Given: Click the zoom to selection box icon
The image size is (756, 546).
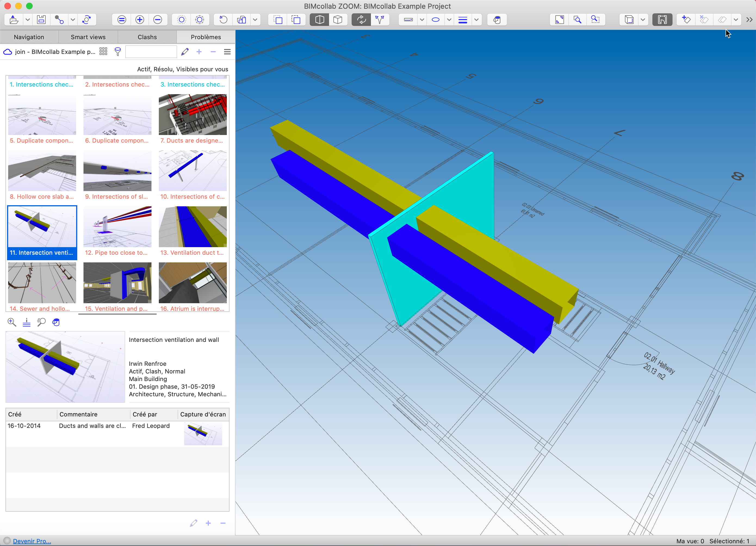Looking at the screenshot, I should (x=596, y=20).
